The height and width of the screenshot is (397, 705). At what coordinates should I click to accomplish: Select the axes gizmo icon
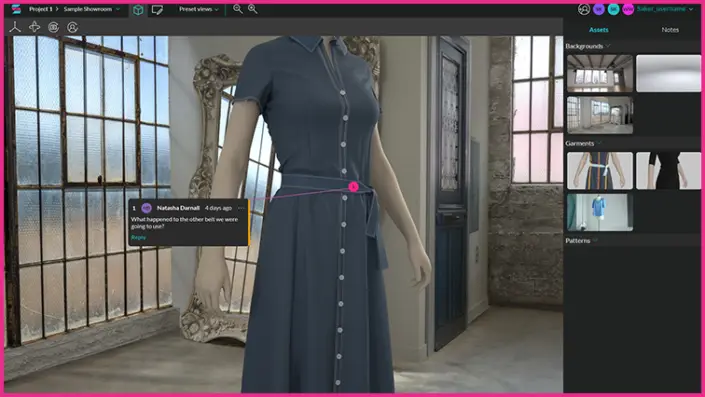coord(15,27)
